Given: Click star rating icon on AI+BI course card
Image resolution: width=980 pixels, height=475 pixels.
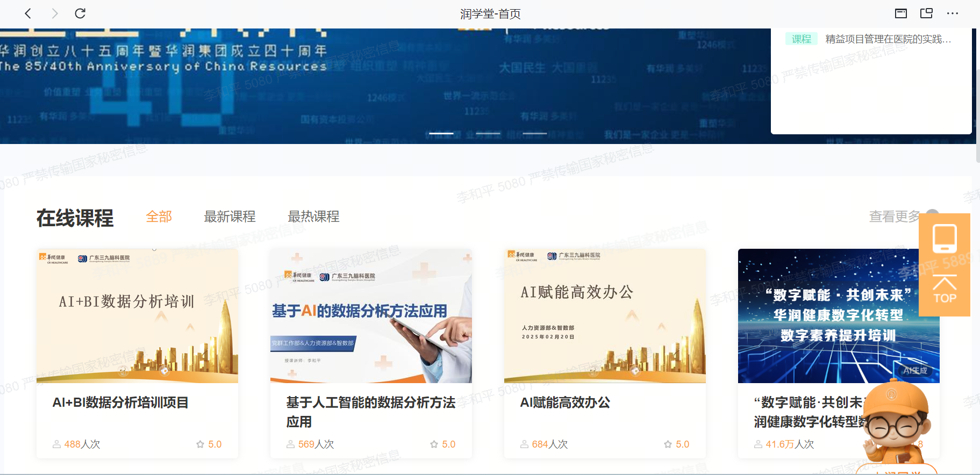Looking at the screenshot, I should pyautogui.click(x=201, y=444).
